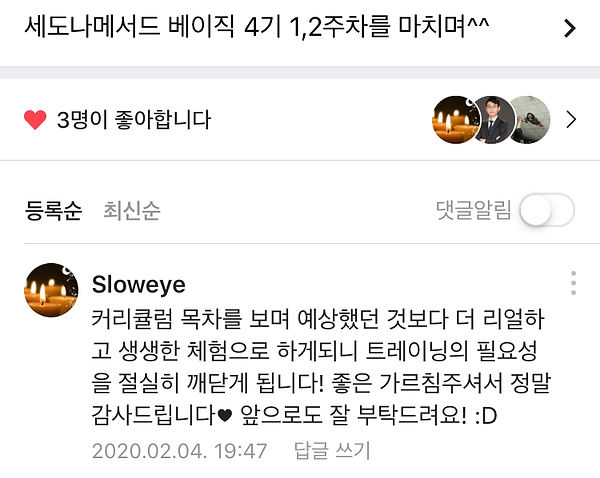Expand the post title chevron arrow
Image resolution: width=600 pixels, height=478 pixels.
point(570,28)
